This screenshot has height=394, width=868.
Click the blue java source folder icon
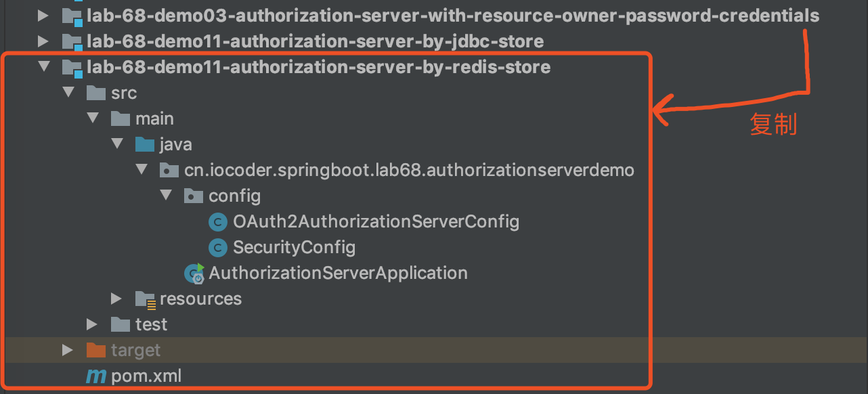(145, 145)
